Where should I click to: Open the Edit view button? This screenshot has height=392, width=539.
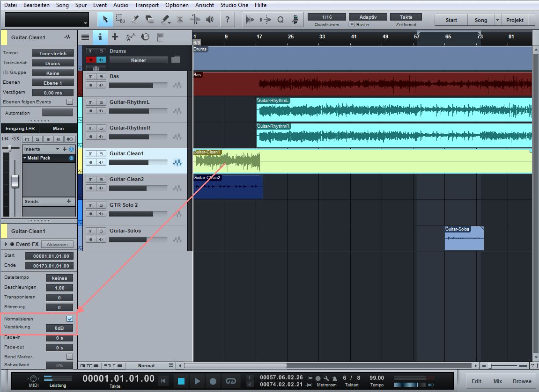tap(476, 381)
